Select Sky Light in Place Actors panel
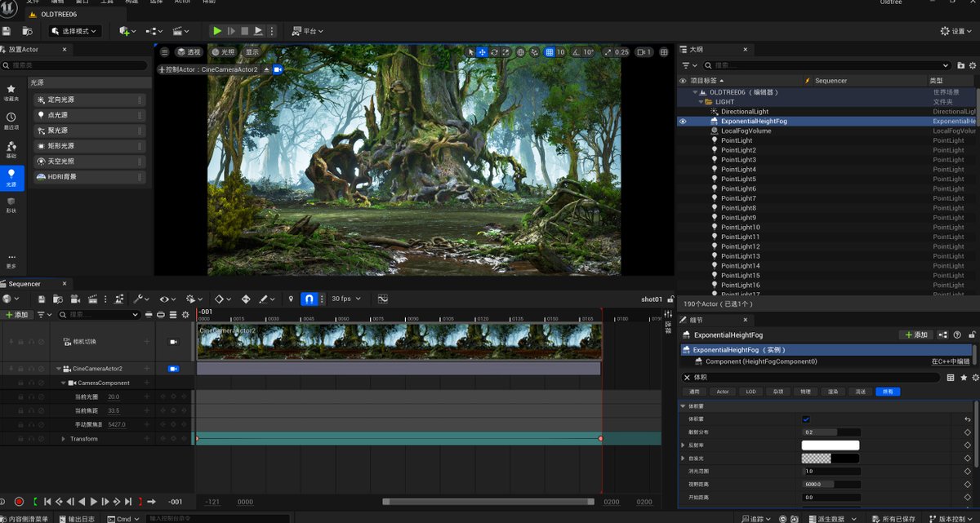 tap(88, 161)
